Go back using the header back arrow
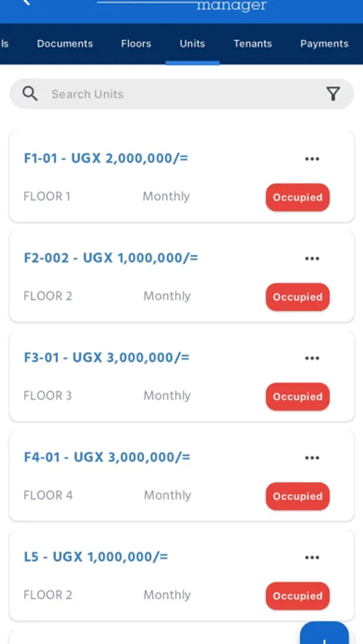The image size is (363, 644). pos(26,2)
